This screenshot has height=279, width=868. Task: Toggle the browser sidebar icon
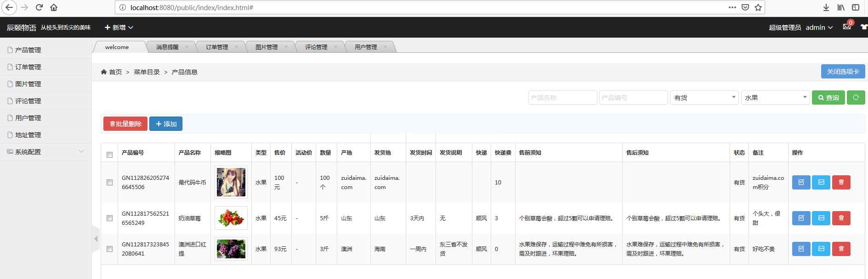[856, 7]
